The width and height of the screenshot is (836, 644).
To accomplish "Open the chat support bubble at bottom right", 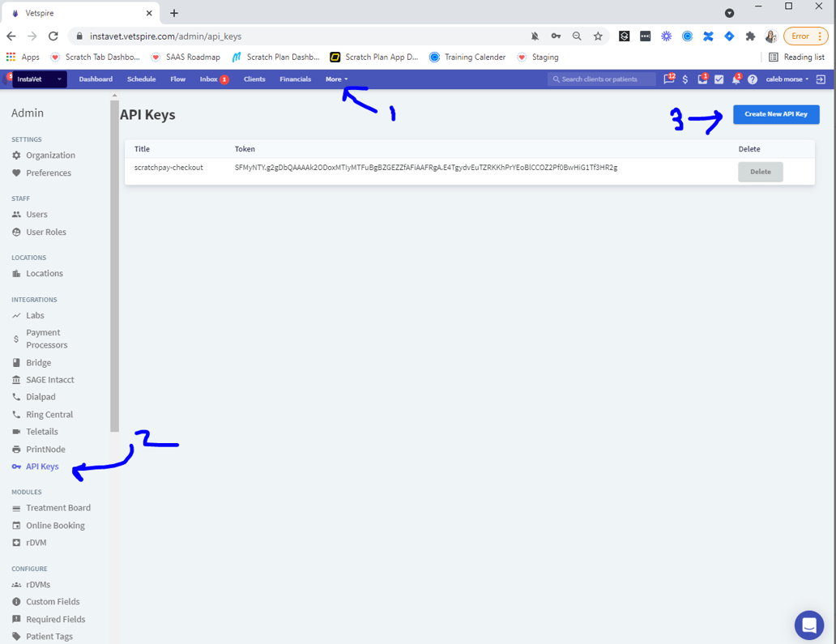I will [809, 625].
